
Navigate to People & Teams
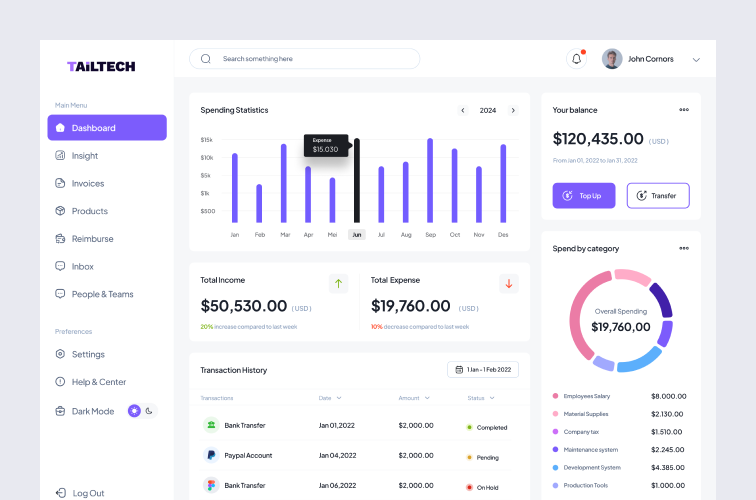[102, 294]
